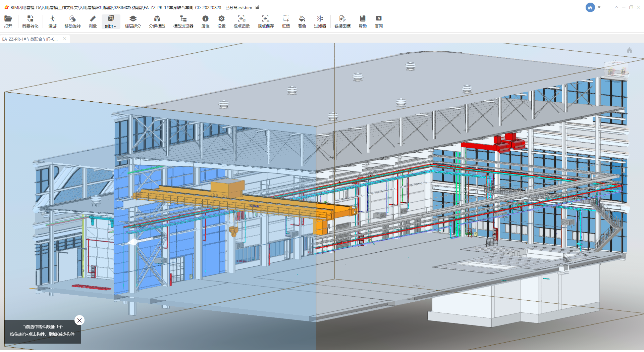Image resolution: width=644 pixels, height=352 pixels.
Task: Click the blue user avatar
Action: (x=590, y=7)
